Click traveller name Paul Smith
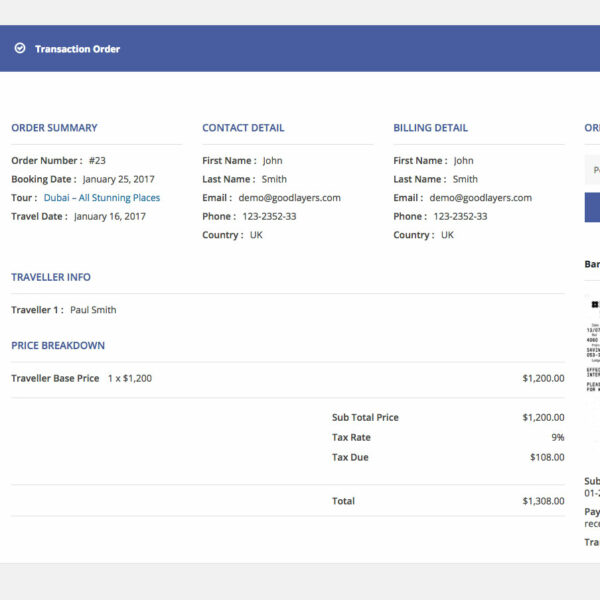600x600 pixels. click(x=93, y=310)
